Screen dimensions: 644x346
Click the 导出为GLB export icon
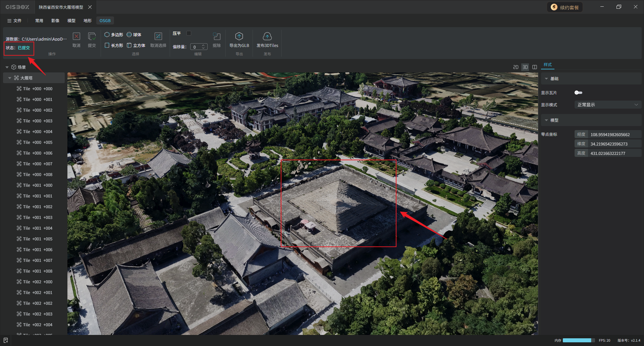239,37
